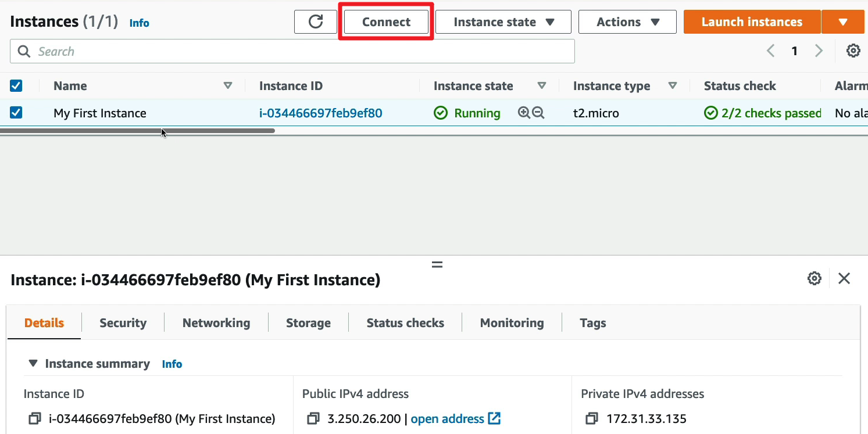Viewport: 868px width, 434px height.
Task: Expand the Launch instances split arrow
Action: click(x=843, y=22)
